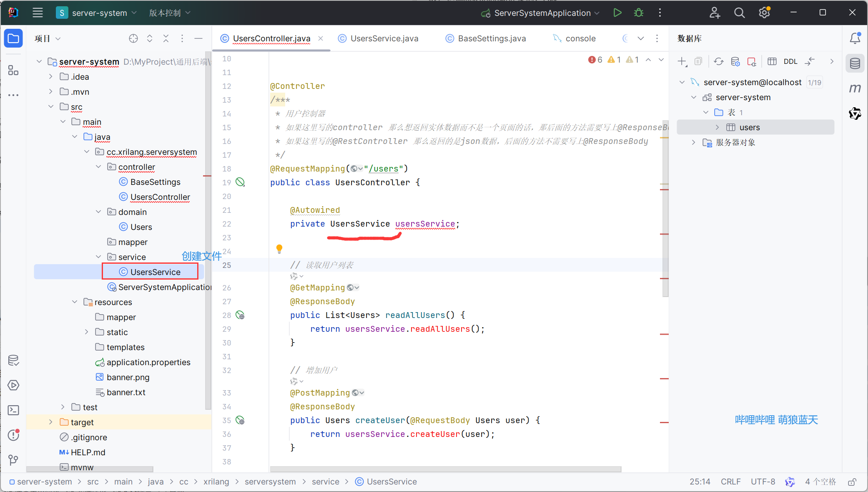Open the main hamburger menu
Viewport: 868px width, 492px height.
(38, 13)
